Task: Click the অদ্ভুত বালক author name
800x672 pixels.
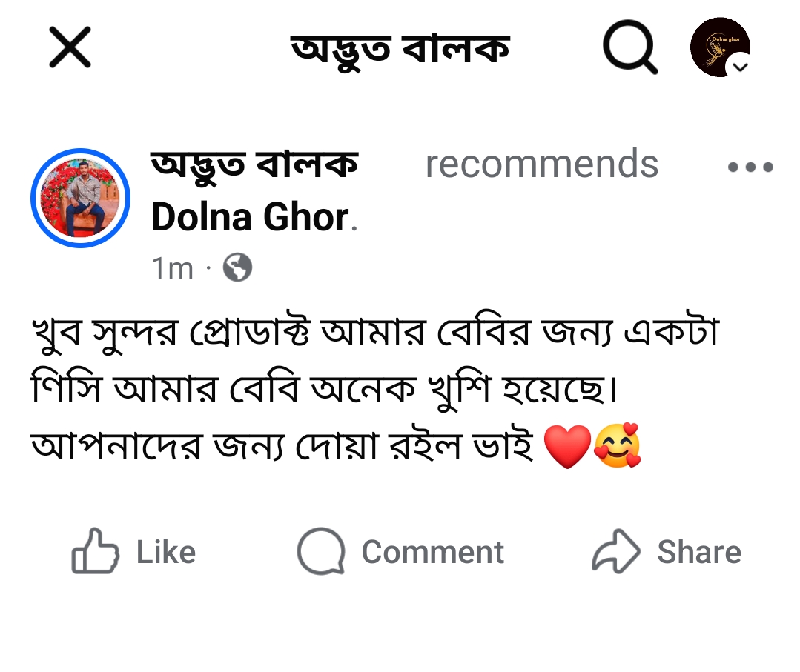Action: (254, 164)
